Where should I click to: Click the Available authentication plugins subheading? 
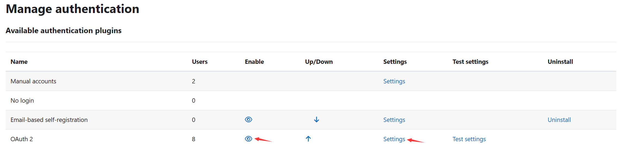(x=64, y=30)
